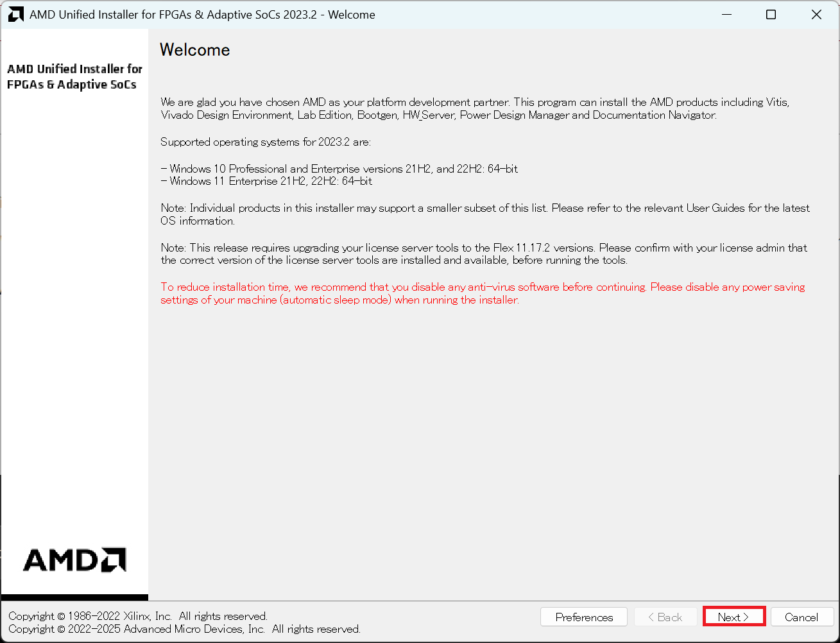840x643 pixels.
Task: Click the Xilinx copyright line in the footer
Action: click(x=138, y=616)
